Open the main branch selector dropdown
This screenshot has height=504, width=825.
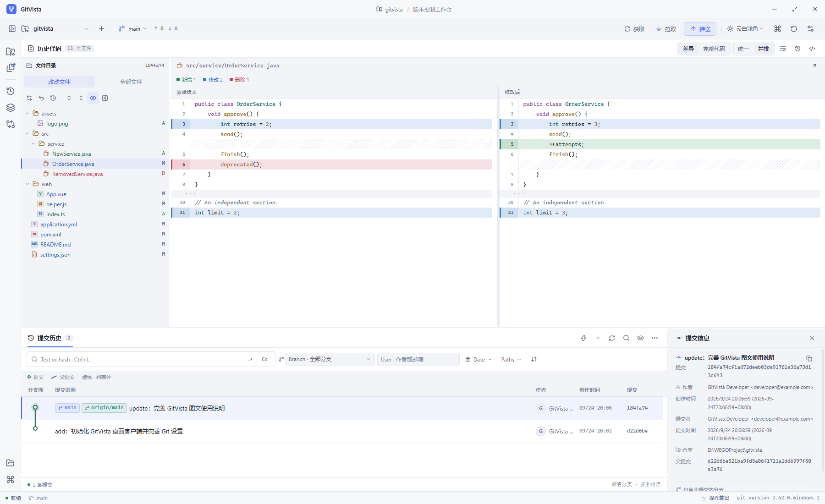coord(133,28)
